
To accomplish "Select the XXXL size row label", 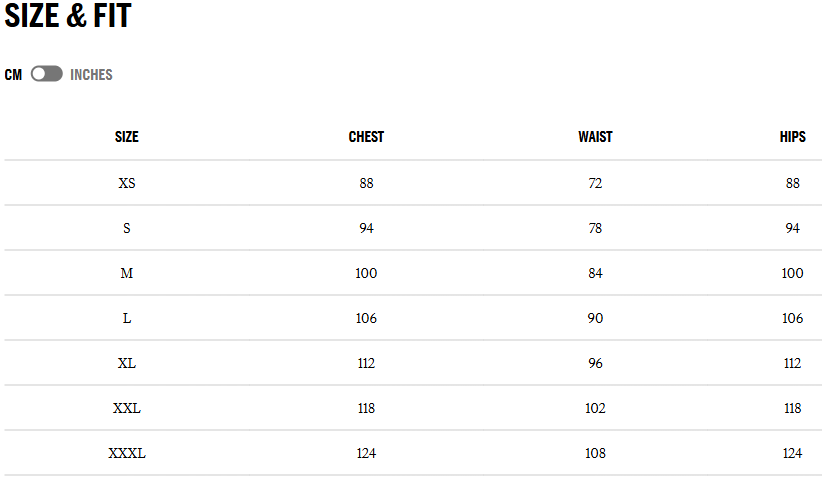I will click(x=127, y=453).
